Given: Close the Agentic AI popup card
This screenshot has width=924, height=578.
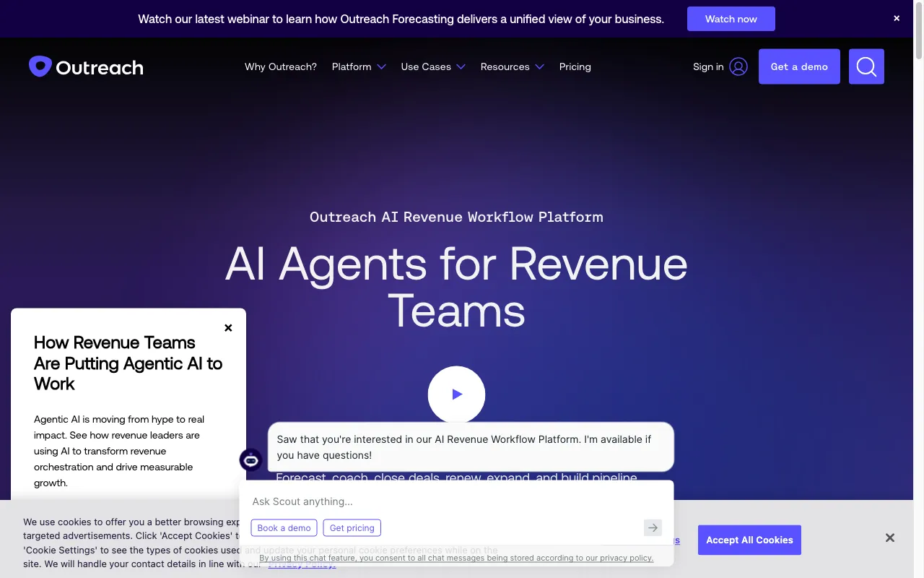Looking at the screenshot, I should point(228,328).
